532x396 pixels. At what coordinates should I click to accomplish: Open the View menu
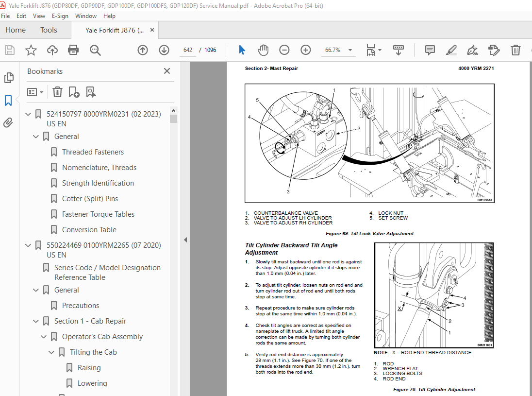coord(39,16)
